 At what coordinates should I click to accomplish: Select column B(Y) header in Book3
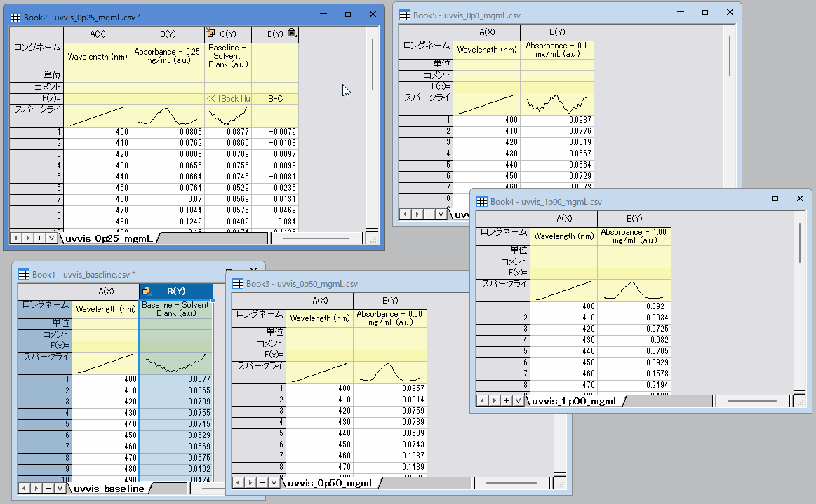390,300
